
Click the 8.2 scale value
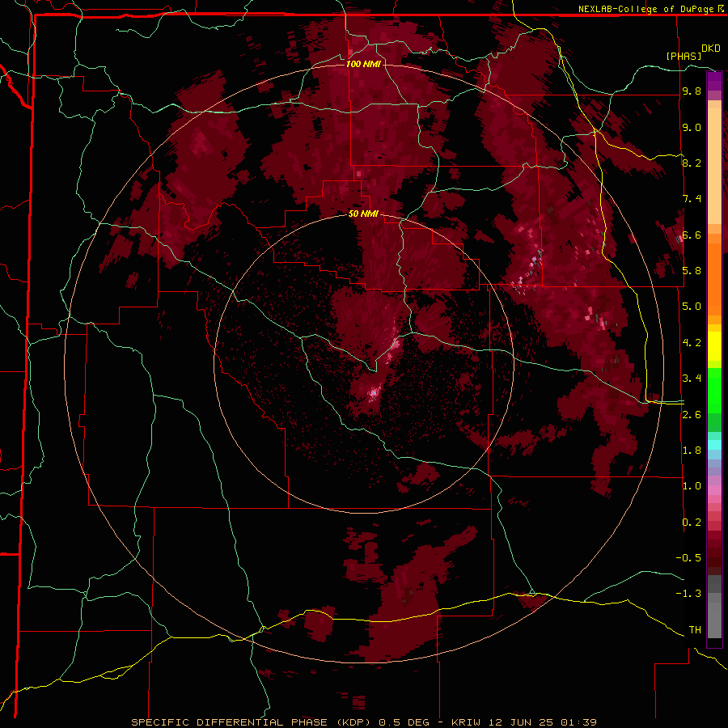coord(692,163)
